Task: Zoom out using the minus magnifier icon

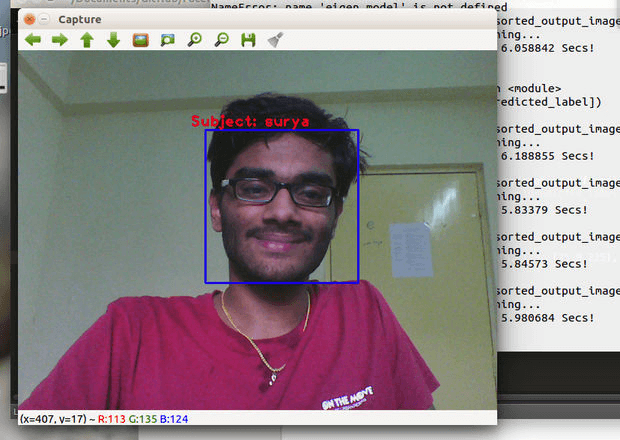Action: click(221, 40)
